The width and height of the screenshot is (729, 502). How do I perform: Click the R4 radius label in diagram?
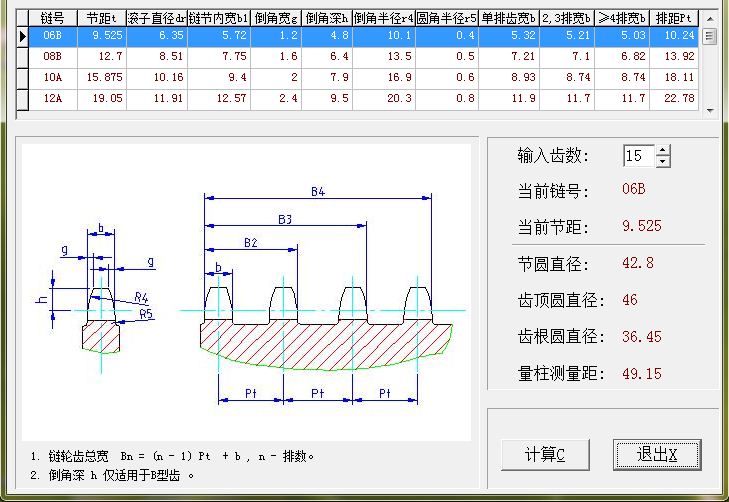click(141, 297)
